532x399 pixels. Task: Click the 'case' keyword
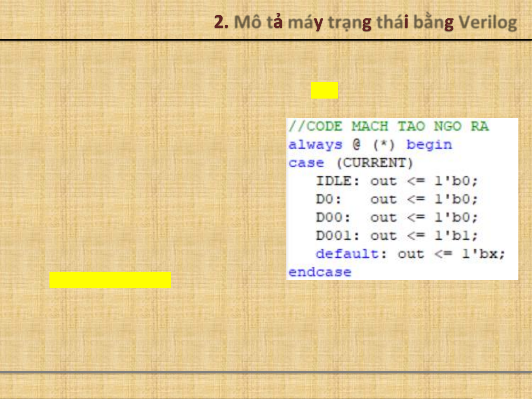click(306, 163)
